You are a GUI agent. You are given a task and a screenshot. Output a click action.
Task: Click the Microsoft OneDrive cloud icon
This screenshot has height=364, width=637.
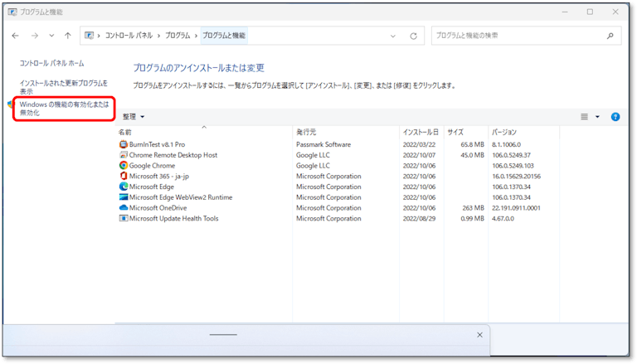[123, 207]
